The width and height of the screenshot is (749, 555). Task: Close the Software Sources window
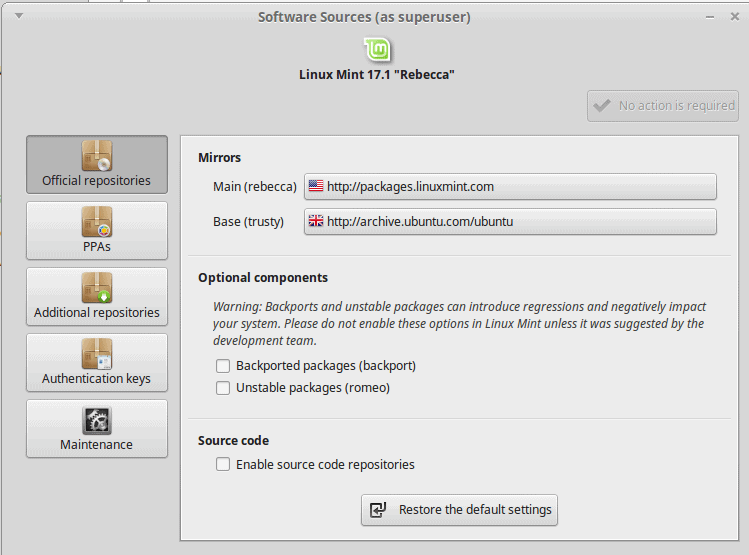[x=735, y=17]
